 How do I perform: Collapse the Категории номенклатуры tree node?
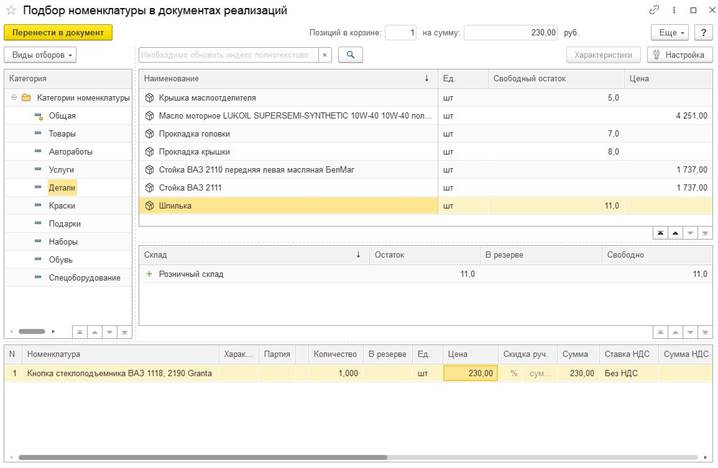click(14, 98)
